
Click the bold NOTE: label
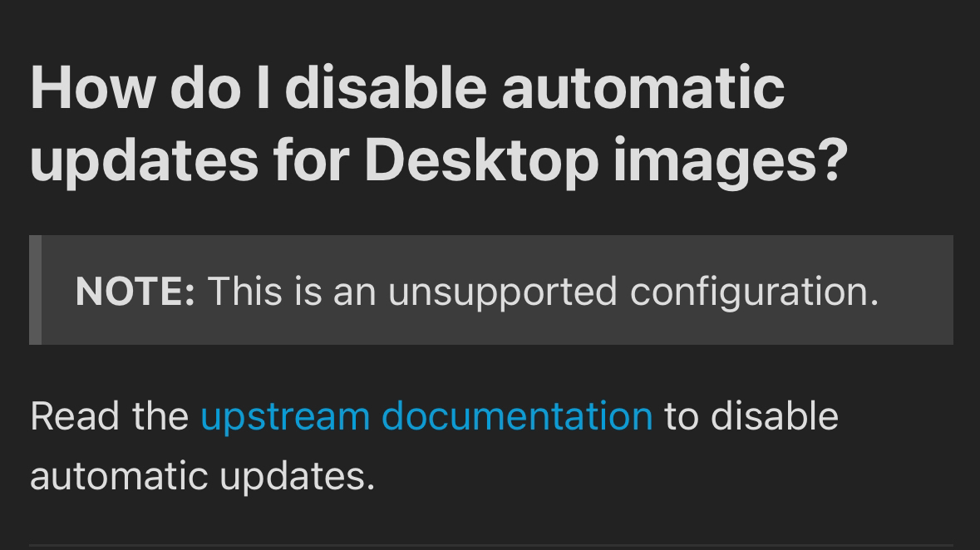click(135, 292)
